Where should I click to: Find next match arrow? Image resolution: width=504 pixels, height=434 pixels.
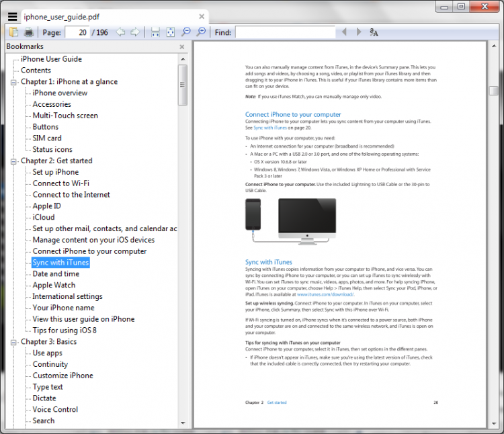pyautogui.click(x=359, y=32)
